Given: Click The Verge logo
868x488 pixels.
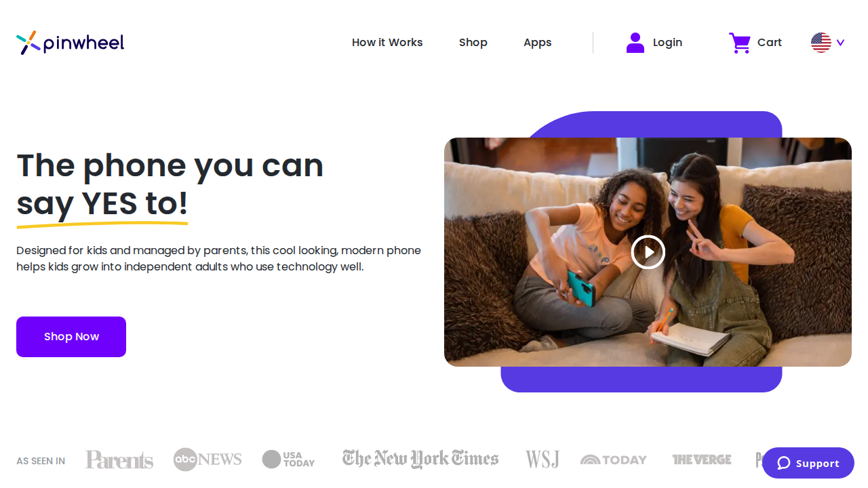Looking at the screenshot, I should pyautogui.click(x=702, y=460).
